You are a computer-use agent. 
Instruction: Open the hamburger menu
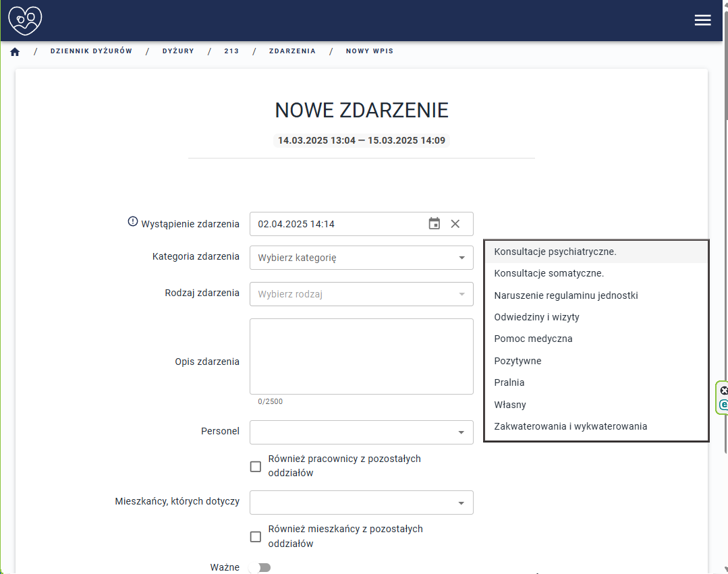[702, 20]
